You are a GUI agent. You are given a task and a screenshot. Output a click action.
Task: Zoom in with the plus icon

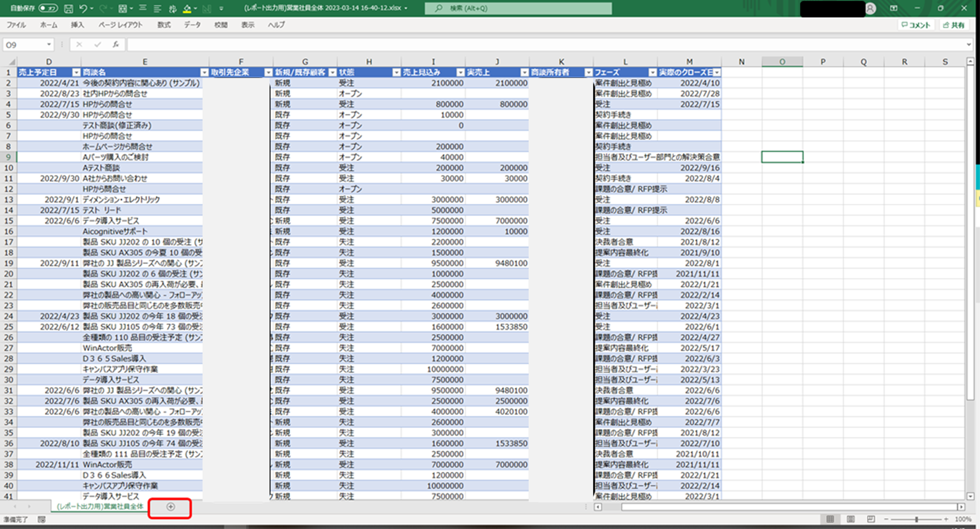(946, 519)
